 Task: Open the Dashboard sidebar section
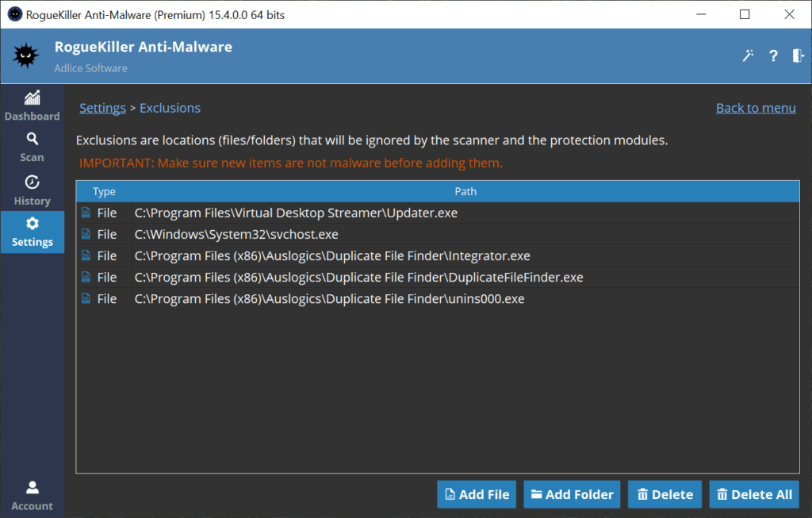[x=32, y=106]
